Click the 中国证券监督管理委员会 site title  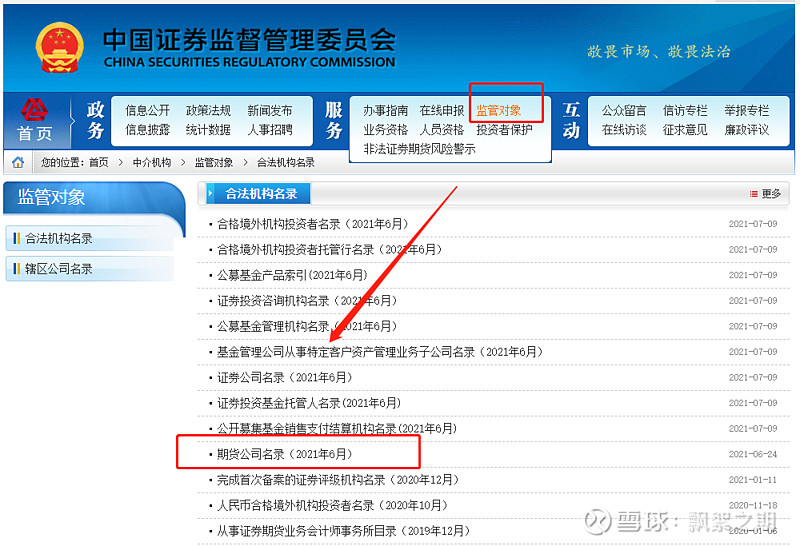point(249,40)
